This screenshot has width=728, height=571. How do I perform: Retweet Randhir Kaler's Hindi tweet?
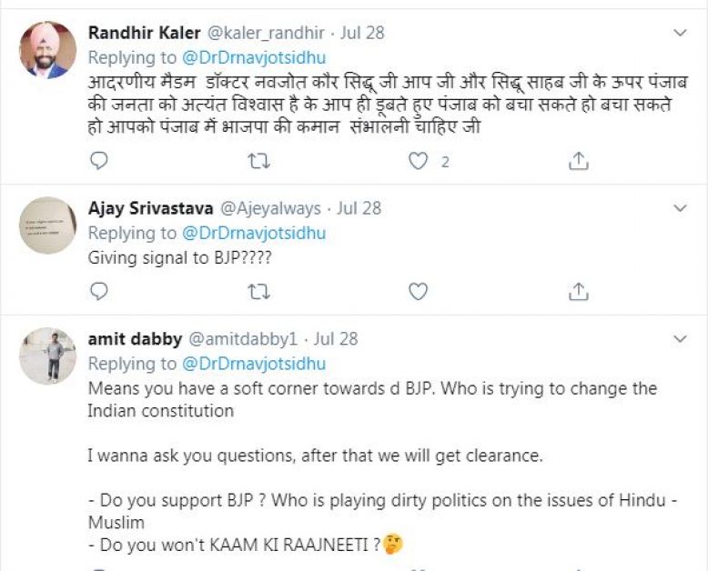[258, 162]
